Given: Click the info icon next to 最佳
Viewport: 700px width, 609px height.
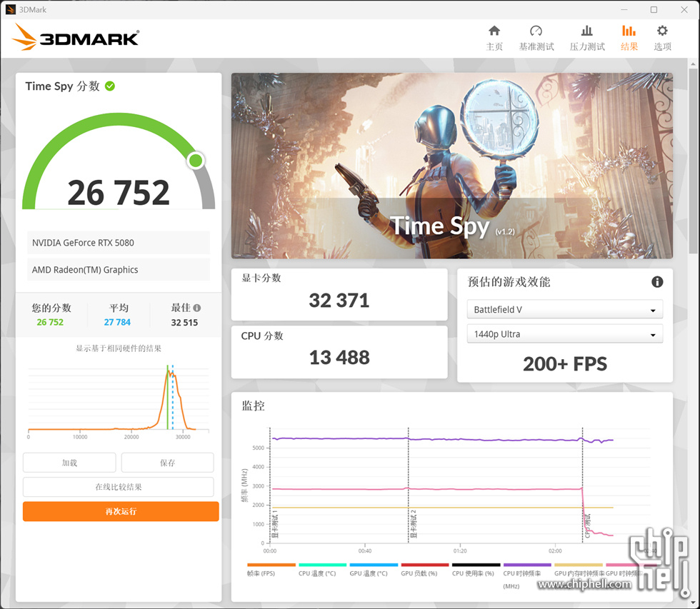Looking at the screenshot, I should coord(197,308).
